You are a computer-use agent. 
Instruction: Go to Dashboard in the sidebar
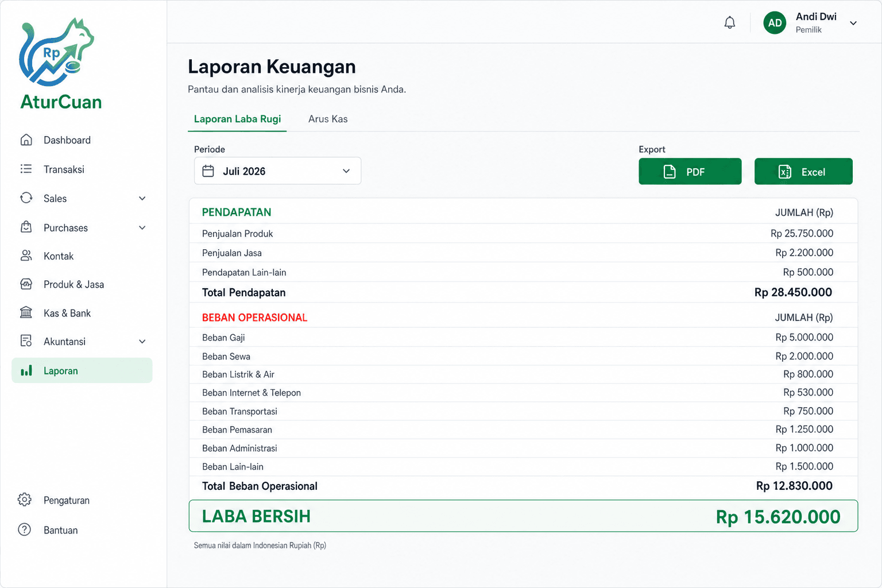click(x=82, y=140)
